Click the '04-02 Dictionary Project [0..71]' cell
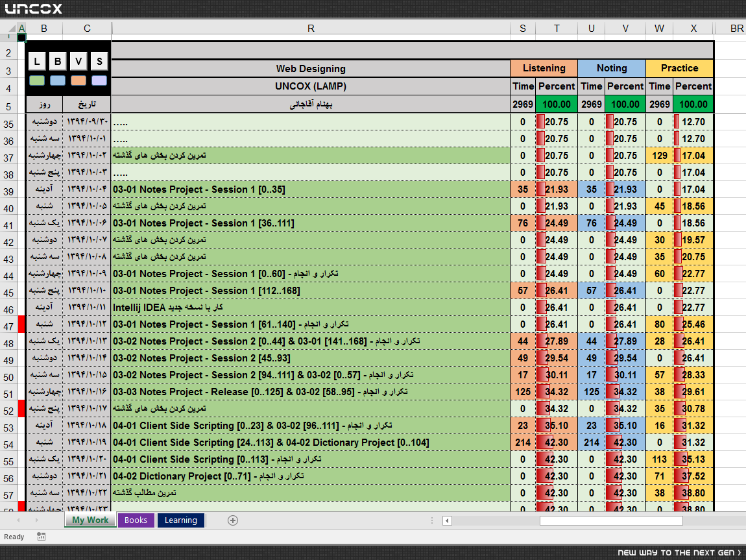746x560 pixels. pos(311,476)
